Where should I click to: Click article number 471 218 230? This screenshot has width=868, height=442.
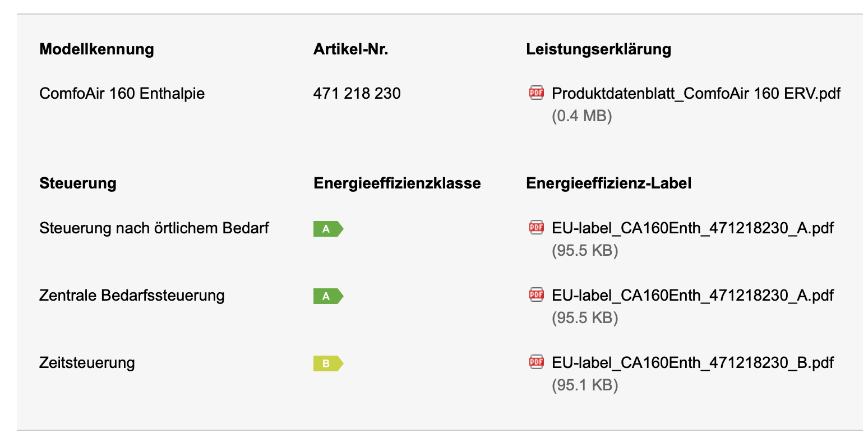click(x=357, y=93)
